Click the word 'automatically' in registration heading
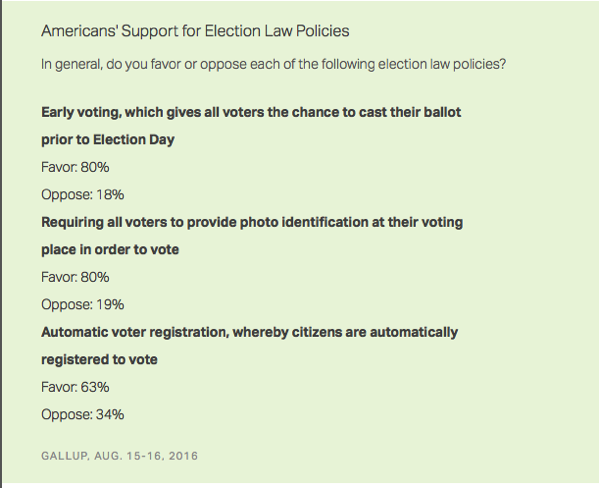The width and height of the screenshot is (599, 488). pos(414,332)
